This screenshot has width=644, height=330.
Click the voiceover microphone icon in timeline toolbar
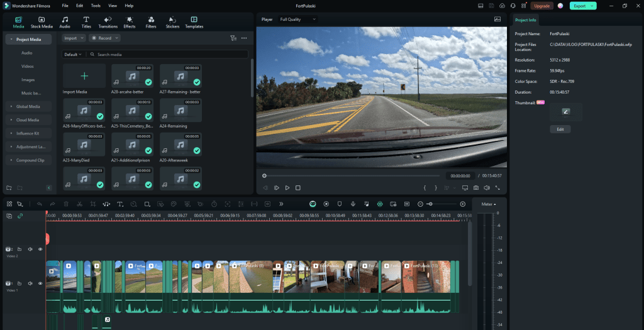353,204
